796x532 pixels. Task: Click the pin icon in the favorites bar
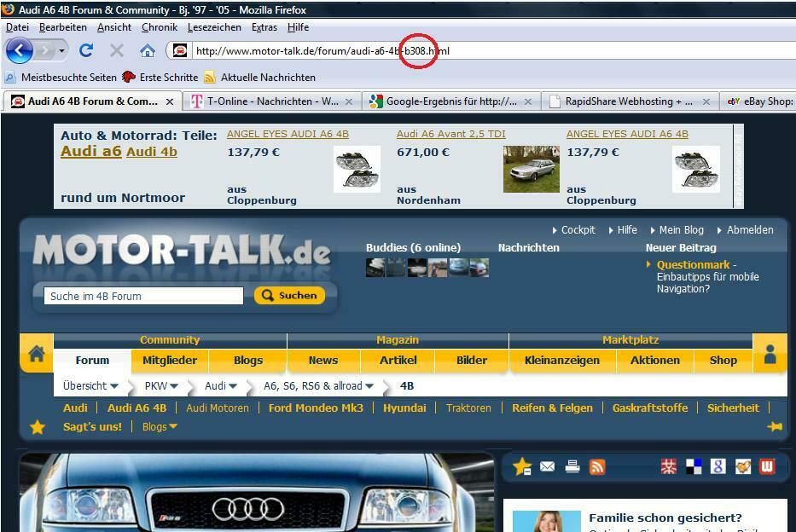pos(775,427)
